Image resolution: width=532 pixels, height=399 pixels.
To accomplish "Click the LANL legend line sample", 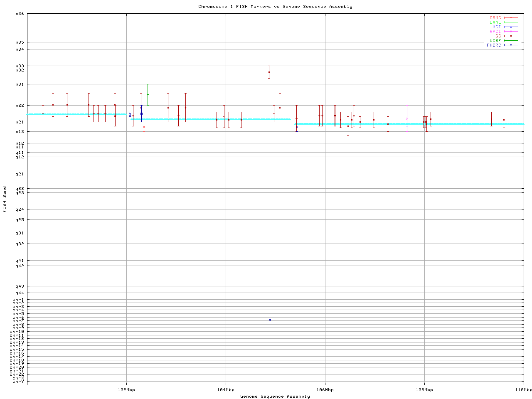I will pyautogui.click(x=511, y=22).
